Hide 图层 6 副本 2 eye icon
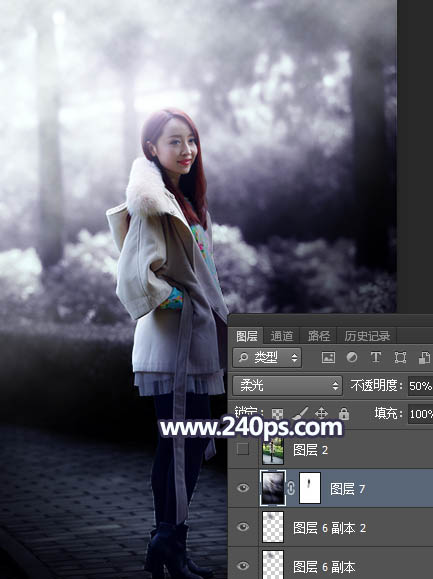 tap(243, 527)
